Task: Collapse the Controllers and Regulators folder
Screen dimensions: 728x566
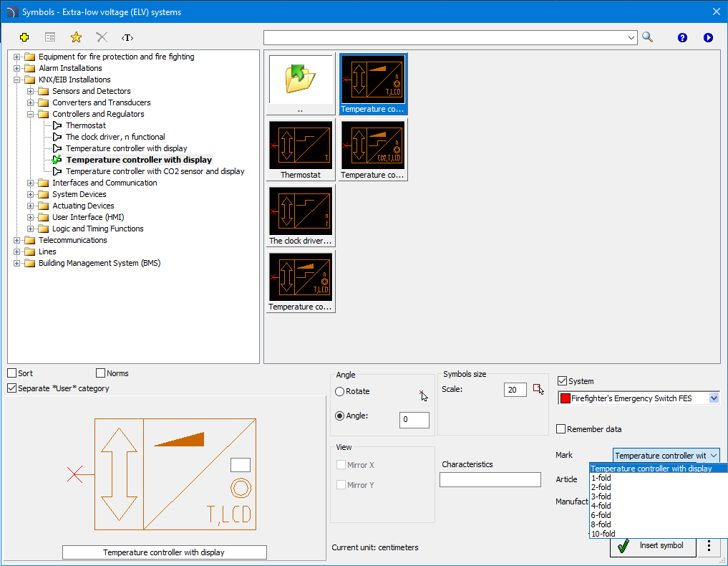Action: point(30,115)
